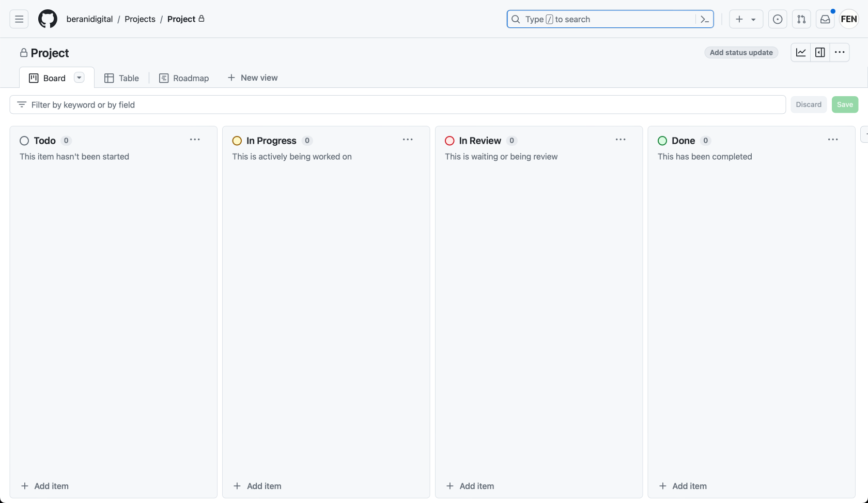Click 'This item hasn't been started' description
Screen dimensions: 868x503
tap(74, 157)
